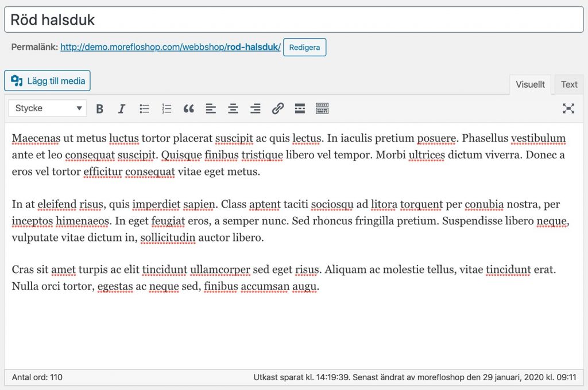This screenshot has height=390, width=588.
Task: Place cursor in paragraph starting 'Maecenas ut metus'
Action: (x=288, y=155)
